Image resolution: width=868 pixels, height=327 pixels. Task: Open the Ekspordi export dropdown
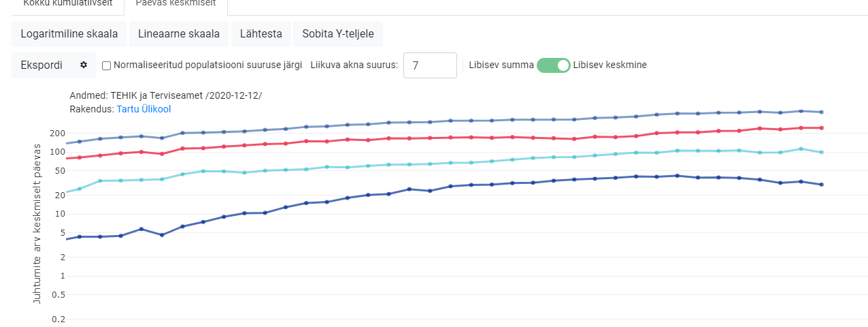54,65
